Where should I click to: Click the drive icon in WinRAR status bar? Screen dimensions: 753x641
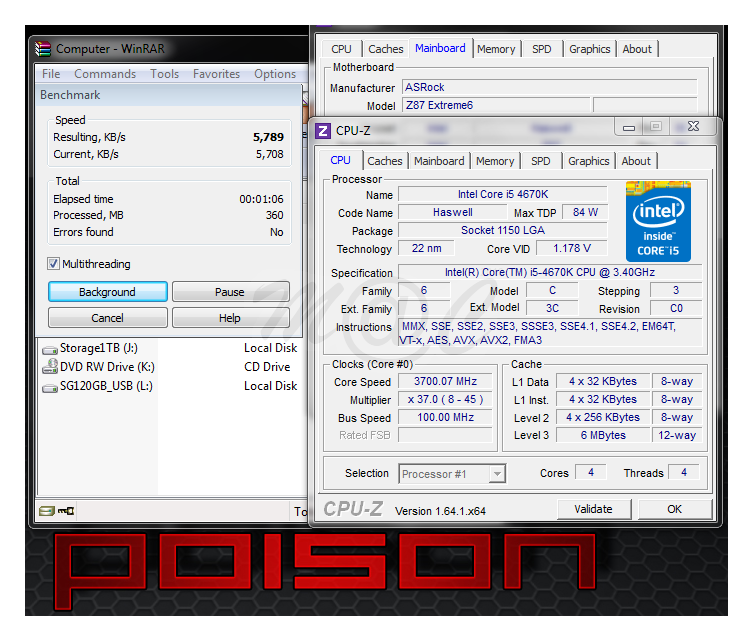coord(46,511)
